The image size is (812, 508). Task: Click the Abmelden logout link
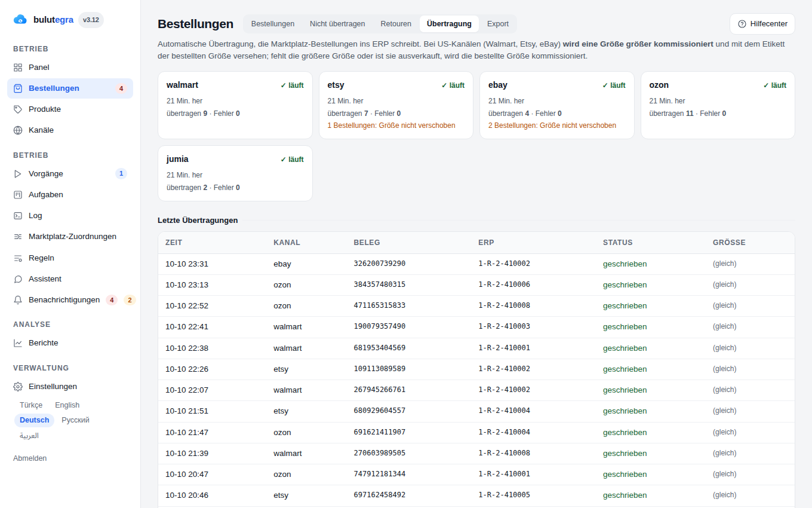30,458
